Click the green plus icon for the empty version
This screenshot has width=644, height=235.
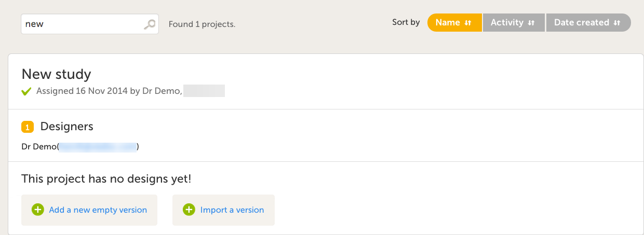click(38, 210)
